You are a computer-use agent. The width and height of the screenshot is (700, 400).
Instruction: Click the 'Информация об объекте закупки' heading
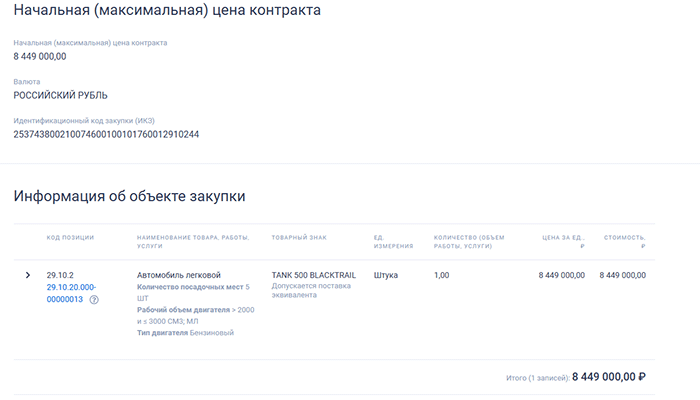tap(129, 196)
